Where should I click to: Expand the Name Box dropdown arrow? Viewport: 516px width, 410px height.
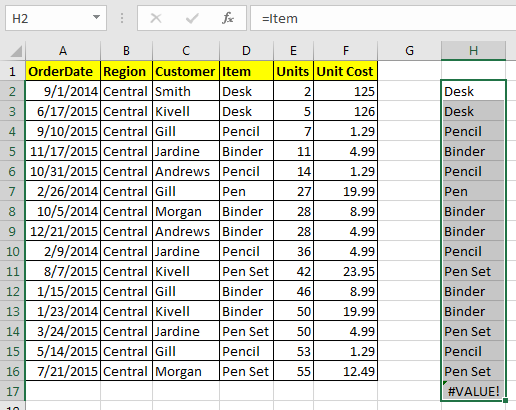click(96, 17)
